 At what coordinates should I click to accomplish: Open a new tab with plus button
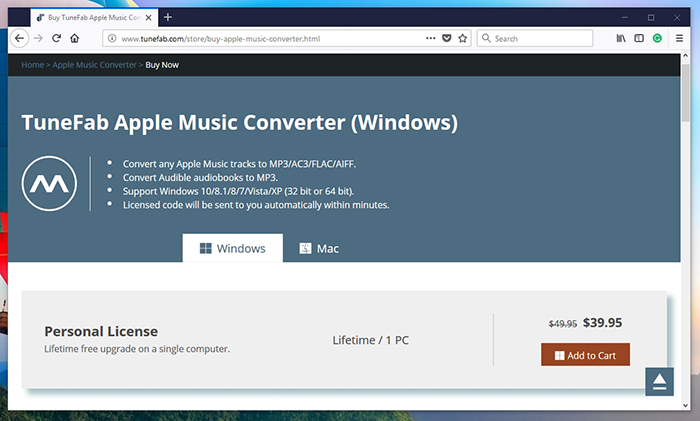click(168, 17)
